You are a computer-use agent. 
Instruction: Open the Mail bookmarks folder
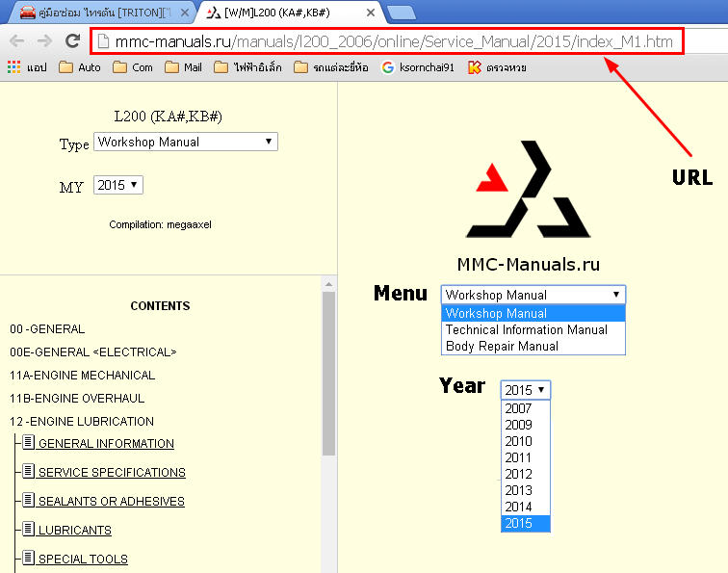(x=183, y=67)
